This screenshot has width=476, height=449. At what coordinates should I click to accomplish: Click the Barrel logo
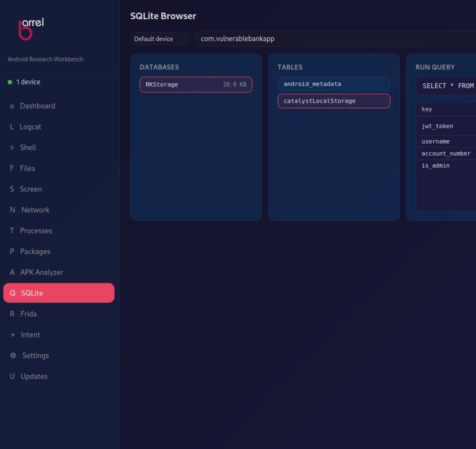click(x=31, y=29)
